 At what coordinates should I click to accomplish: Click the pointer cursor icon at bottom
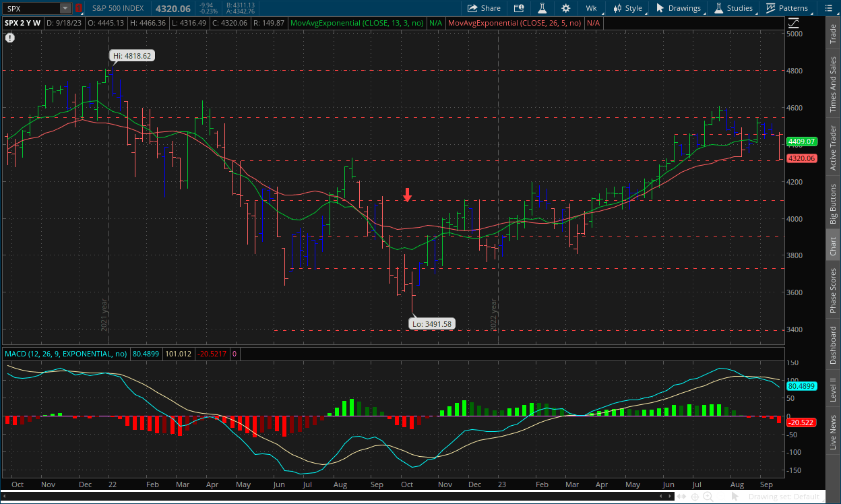[x=735, y=497]
